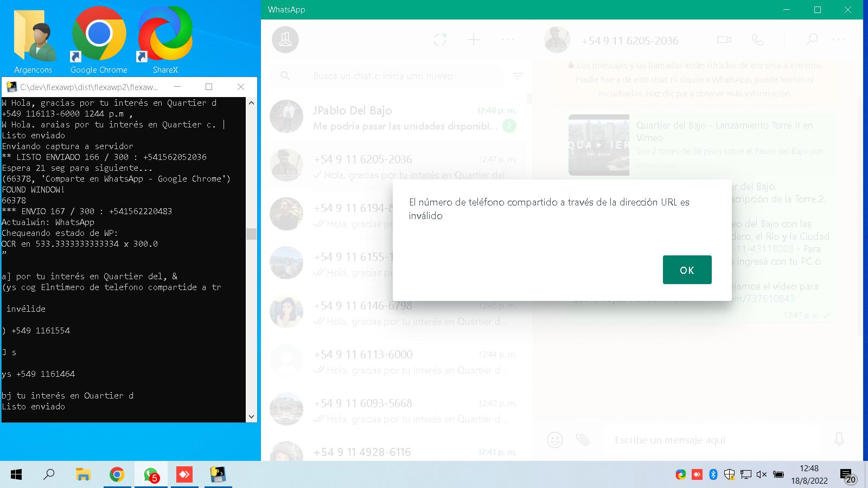Open AnyDesk from the taskbar
Image resolution: width=868 pixels, height=488 pixels.
[184, 475]
